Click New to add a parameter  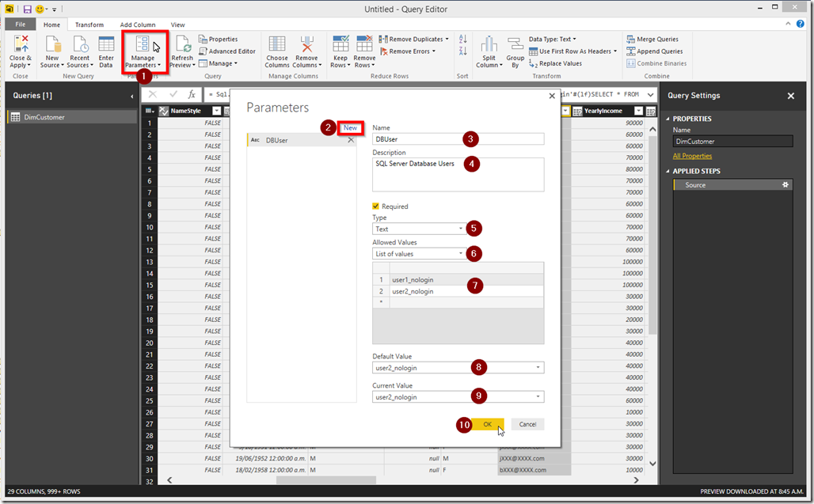[x=351, y=127]
